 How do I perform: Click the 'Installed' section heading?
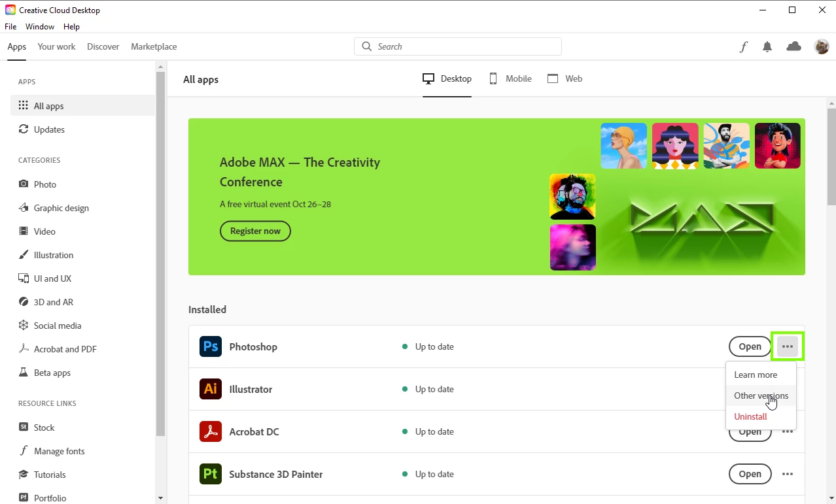207,309
